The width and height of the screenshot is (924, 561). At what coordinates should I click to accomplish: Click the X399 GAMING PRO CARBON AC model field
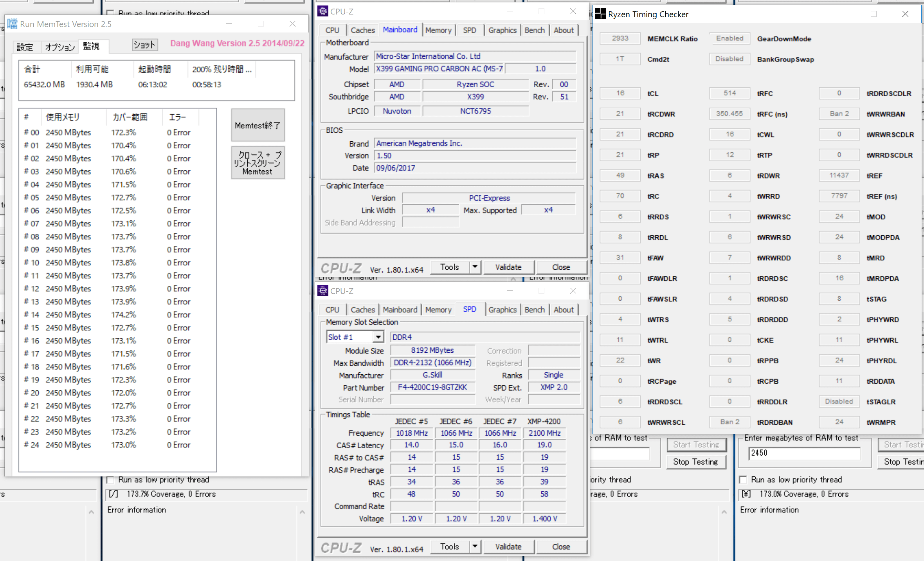[x=439, y=69]
